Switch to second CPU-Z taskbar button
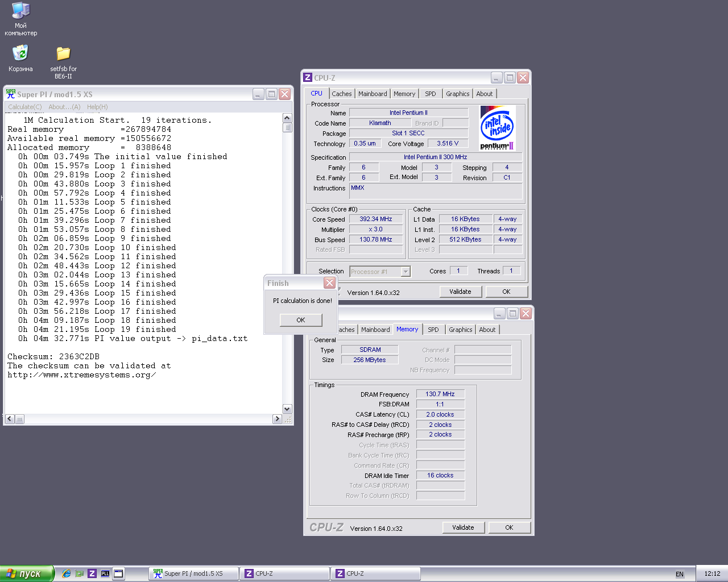 click(x=376, y=573)
